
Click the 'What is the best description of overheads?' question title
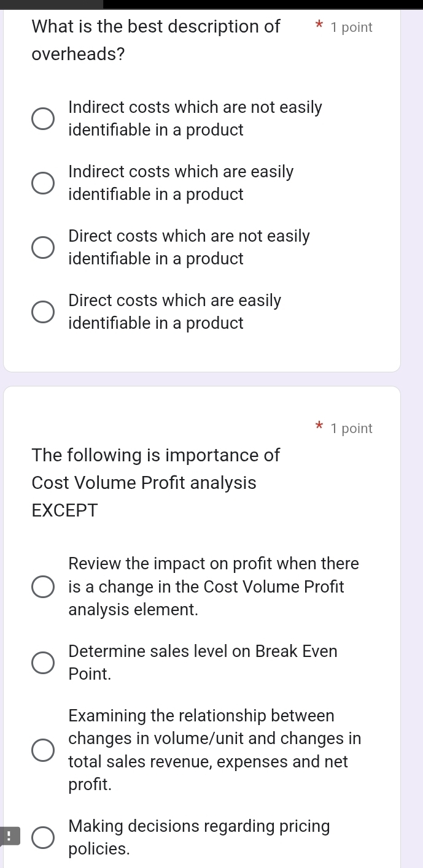156,40
